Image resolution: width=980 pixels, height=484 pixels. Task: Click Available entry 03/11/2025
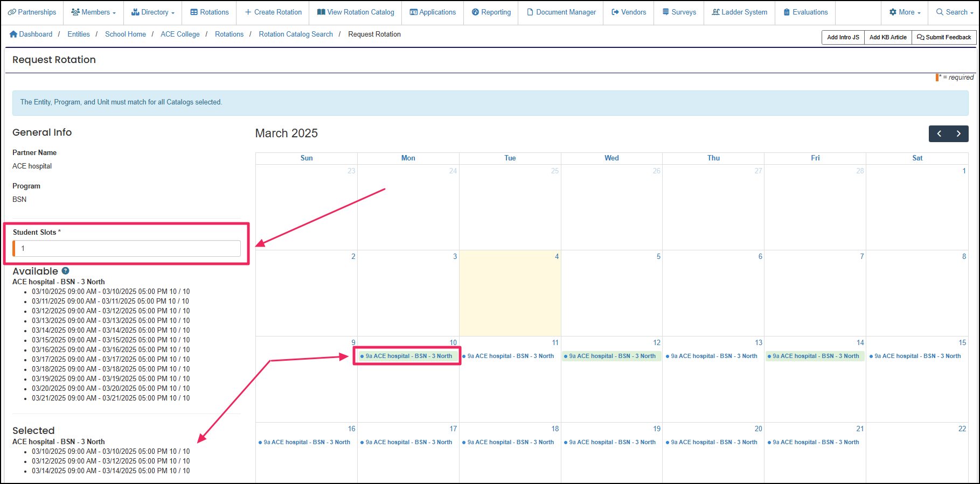[110, 301]
